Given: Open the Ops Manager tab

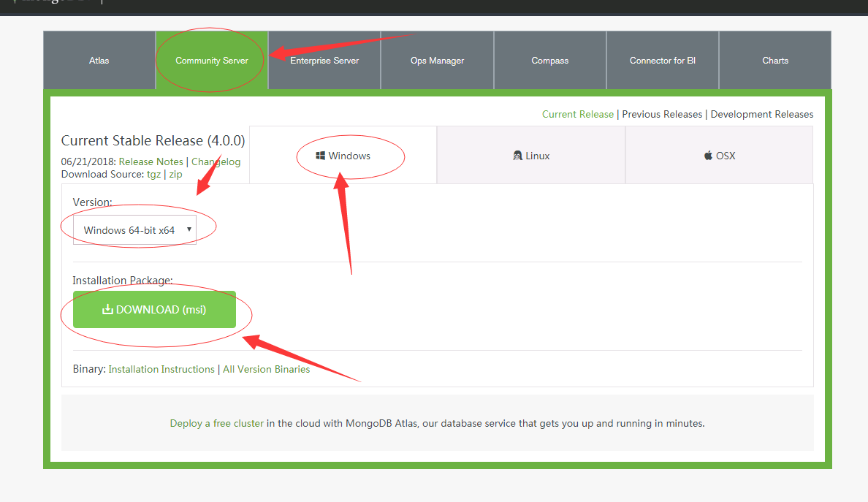Looking at the screenshot, I should (x=438, y=61).
